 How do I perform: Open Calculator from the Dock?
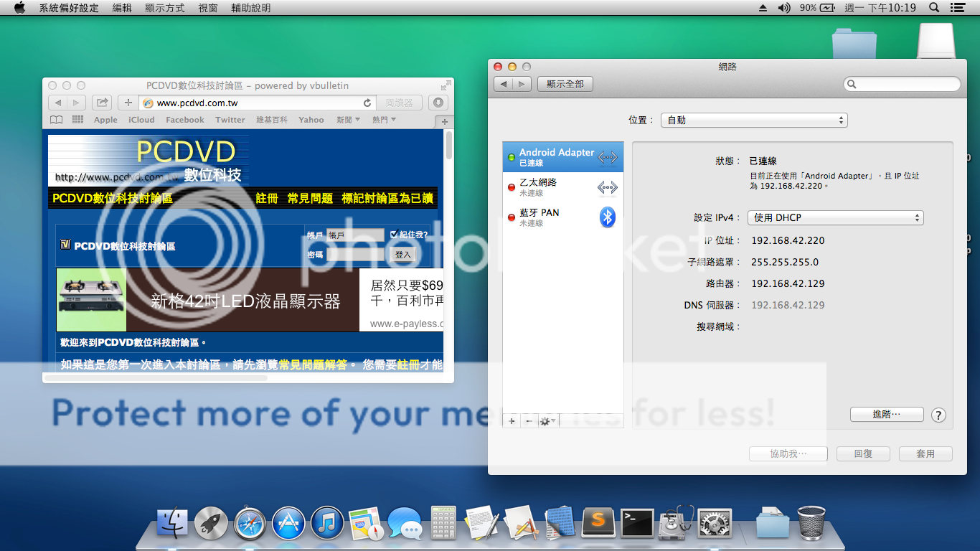tap(443, 523)
